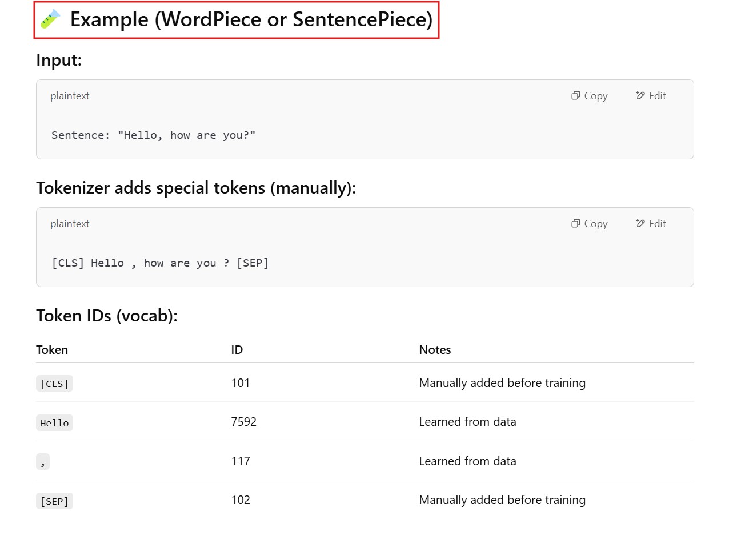Click the Token column header
The width and height of the screenshot is (745, 560).
pyautogui.click(x=52, y=350)
